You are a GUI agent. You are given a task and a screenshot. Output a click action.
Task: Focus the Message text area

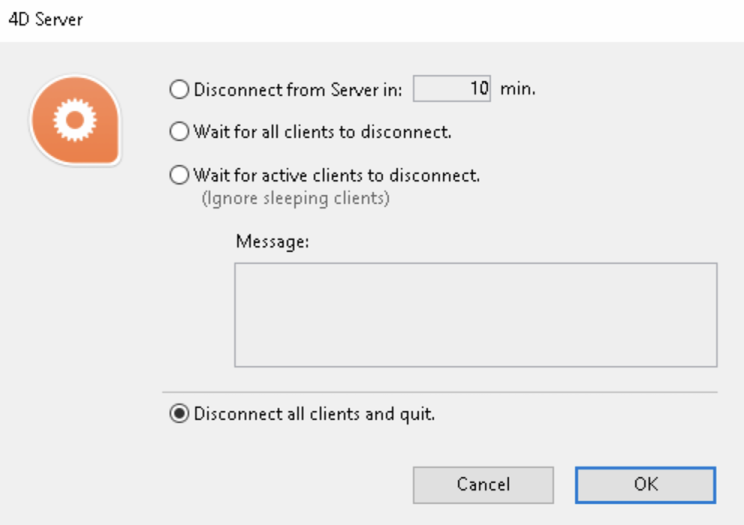(475, 315)
